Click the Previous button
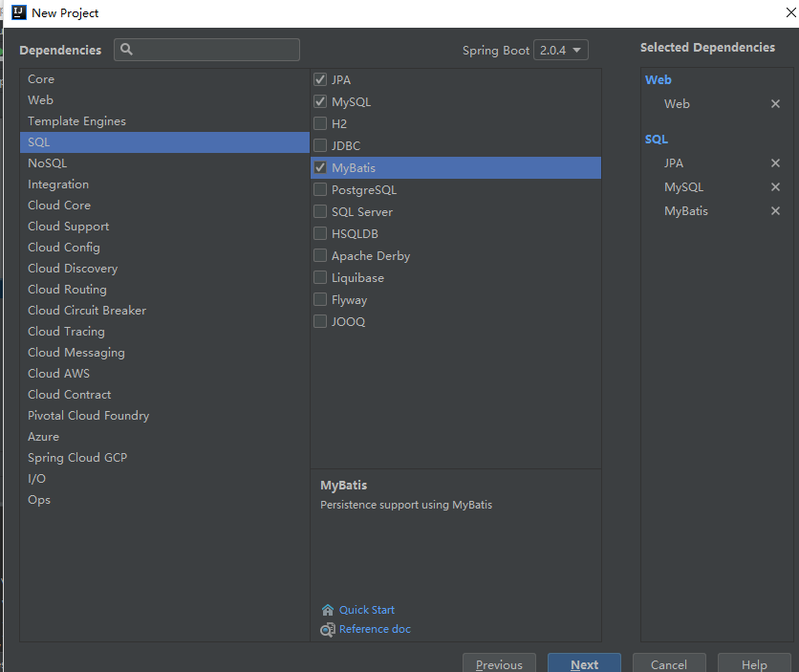Image resolution: width=799 pixels, height=672 pixels. click(499, 663)
